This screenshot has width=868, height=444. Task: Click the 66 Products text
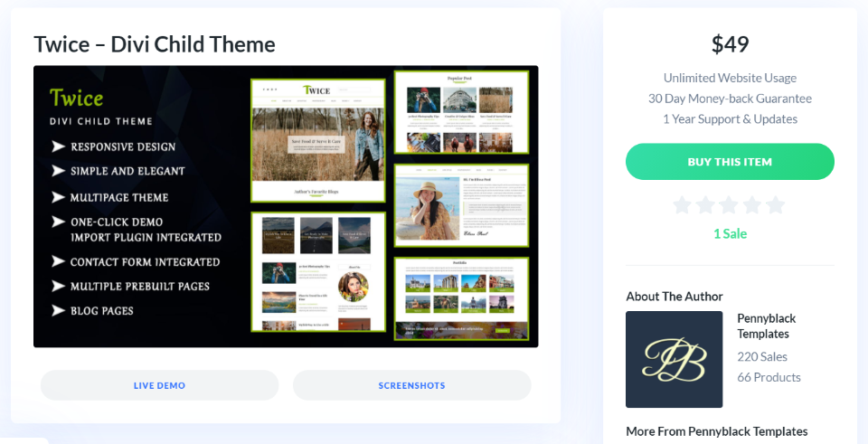[769, 378]
